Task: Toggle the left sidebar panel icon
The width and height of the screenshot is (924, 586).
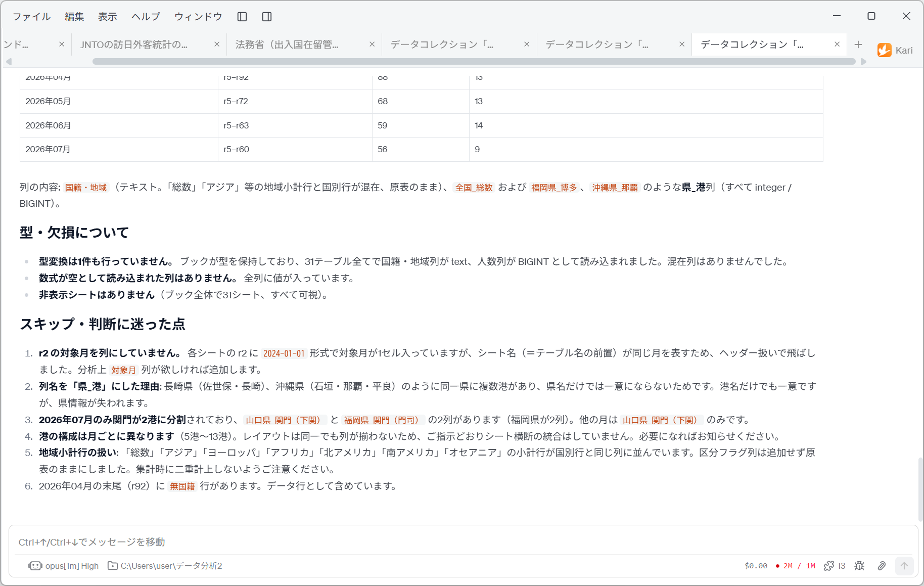Action: [x=242, y=17]
